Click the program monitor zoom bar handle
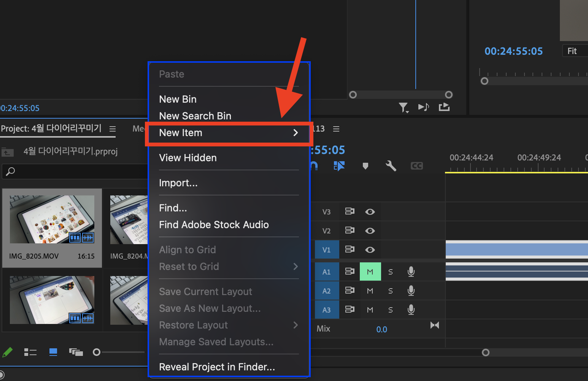Viewport: 588px width, 381px height. point(485,81)
